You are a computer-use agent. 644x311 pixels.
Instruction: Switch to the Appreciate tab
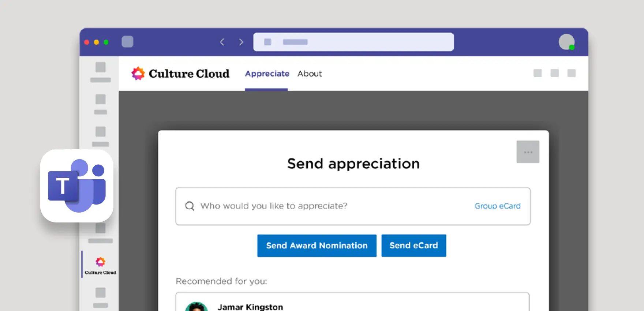point(267,74)
